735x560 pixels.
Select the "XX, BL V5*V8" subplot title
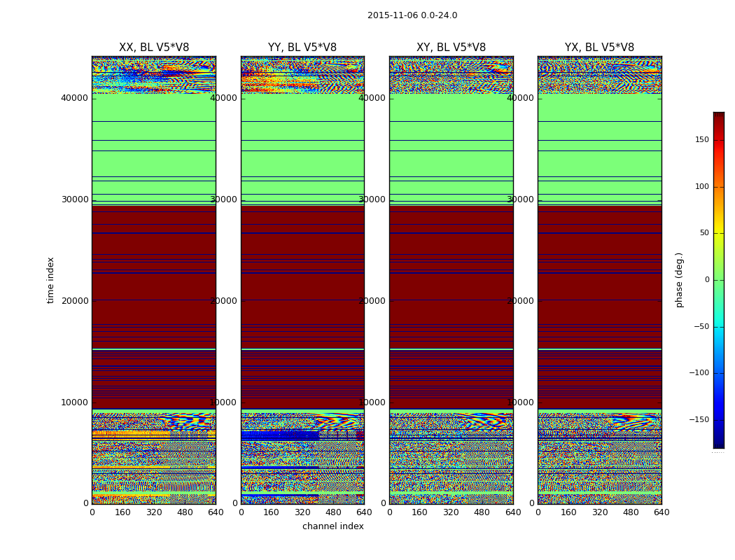(x=153, y=48)
